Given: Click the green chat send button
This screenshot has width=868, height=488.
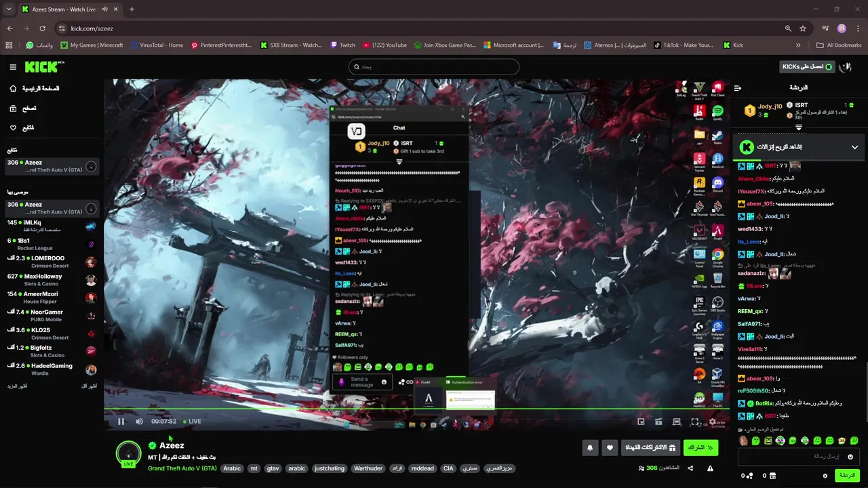Looking at the screenshot, I should 848,476.
